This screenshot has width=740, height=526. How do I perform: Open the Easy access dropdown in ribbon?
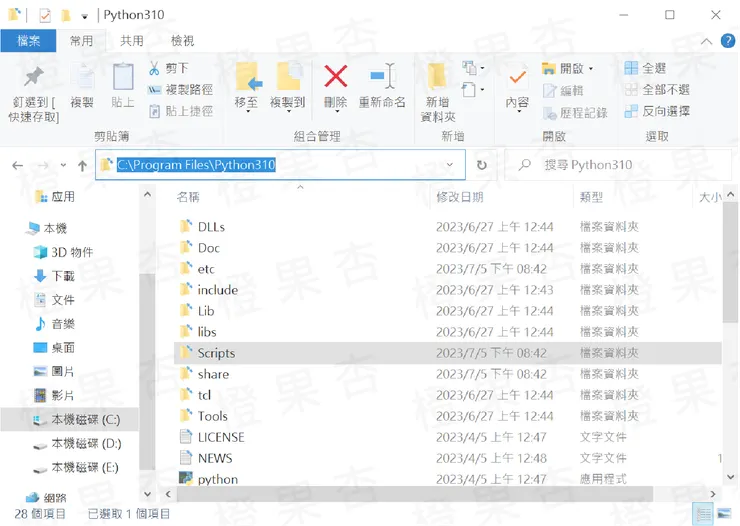473,90
